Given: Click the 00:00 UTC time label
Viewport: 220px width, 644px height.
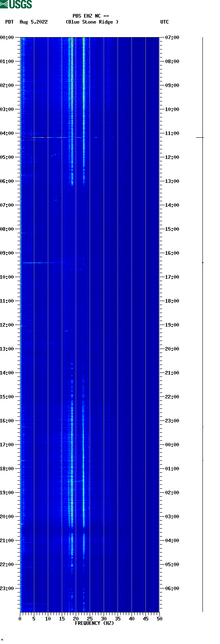Looking at the screenshot, I should [172, 445].
